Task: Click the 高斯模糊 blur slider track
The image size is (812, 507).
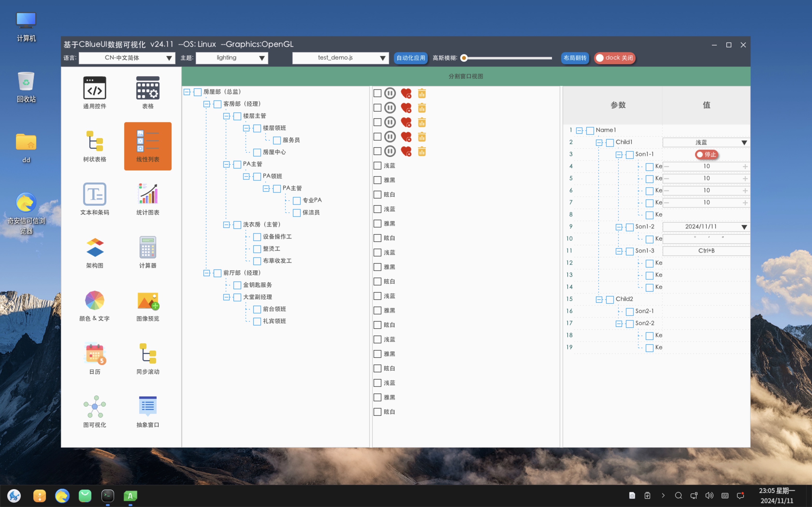Action: coord(508,58)
